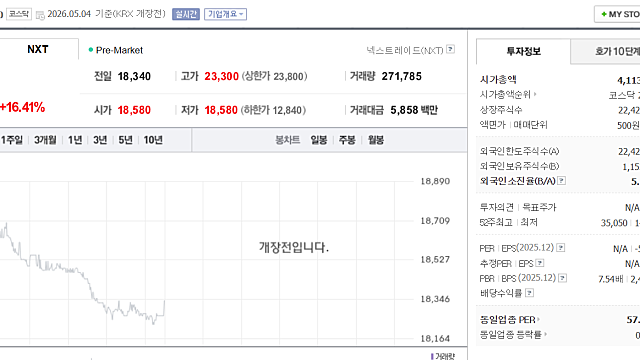The image size is (640, 360).
Task: Click the 18,890 chart axis label
Action: click(x=435, y=181)
